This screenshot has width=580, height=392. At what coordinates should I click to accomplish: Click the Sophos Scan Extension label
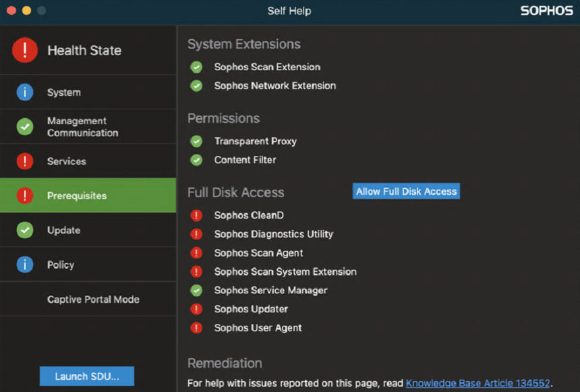[267, 67]
